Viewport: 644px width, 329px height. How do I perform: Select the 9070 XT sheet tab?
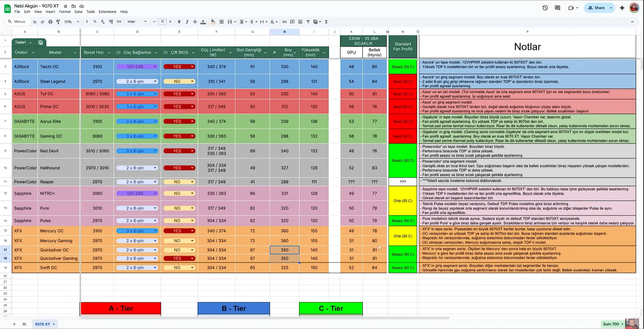click(x=44, y=324)
